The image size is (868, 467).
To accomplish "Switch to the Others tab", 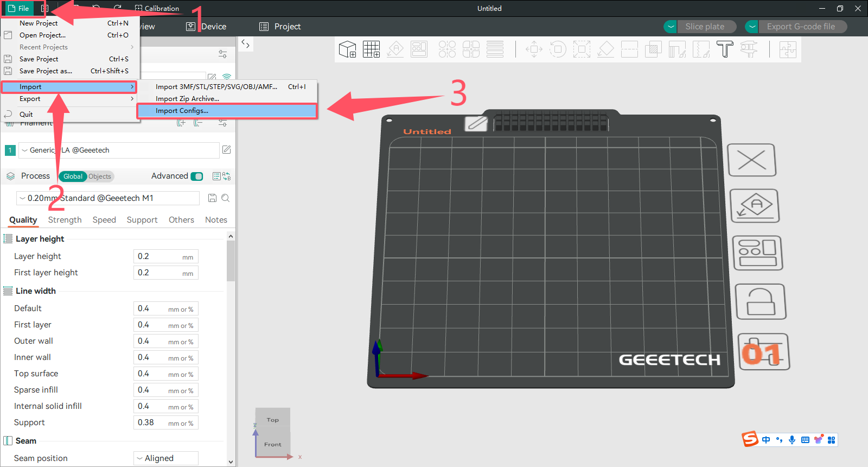I will pyautogui.click(x=181, y=220).
